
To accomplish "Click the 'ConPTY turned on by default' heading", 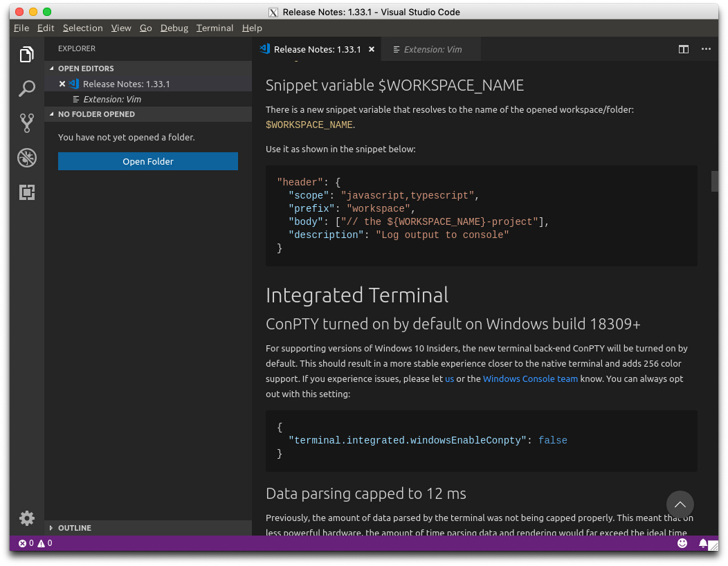I will coord(453,324).
